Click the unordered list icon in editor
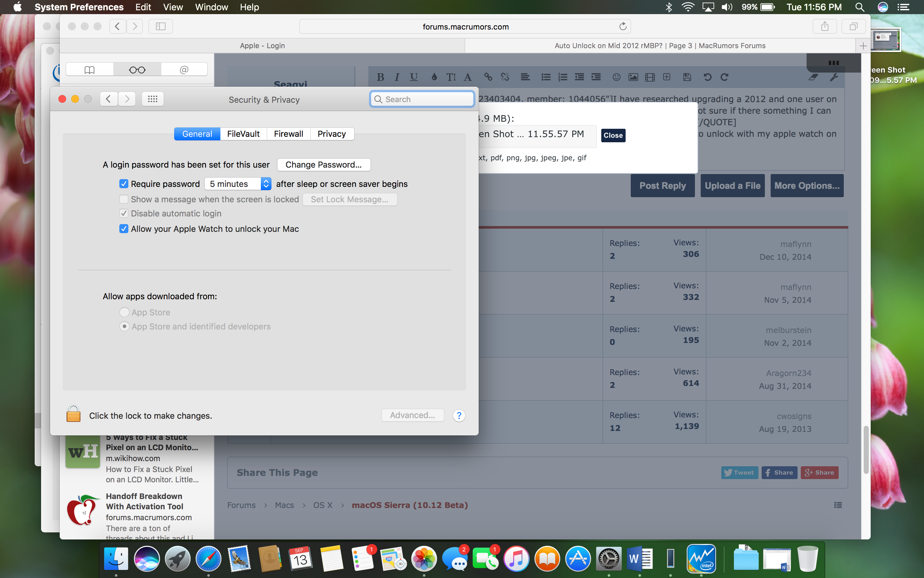This screenshot has width=924, height=578. click(x=546, y=77)
